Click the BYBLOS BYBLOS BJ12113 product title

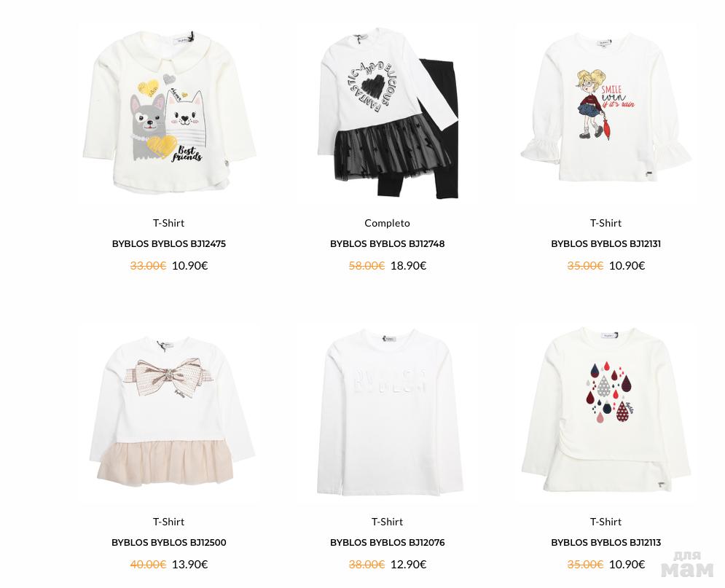coord(606,542)
